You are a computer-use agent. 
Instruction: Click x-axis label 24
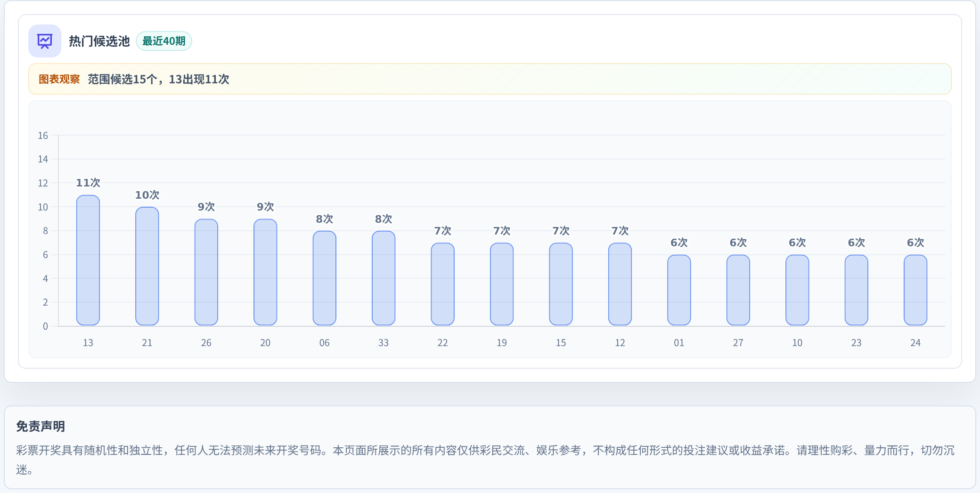coord(915,343)
